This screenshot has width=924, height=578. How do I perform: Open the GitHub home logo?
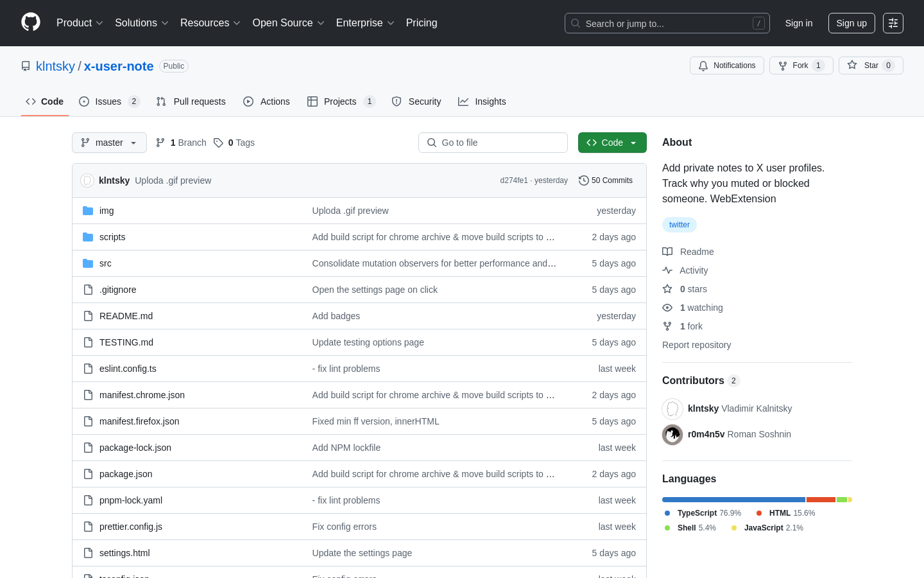tap(31, 22)
